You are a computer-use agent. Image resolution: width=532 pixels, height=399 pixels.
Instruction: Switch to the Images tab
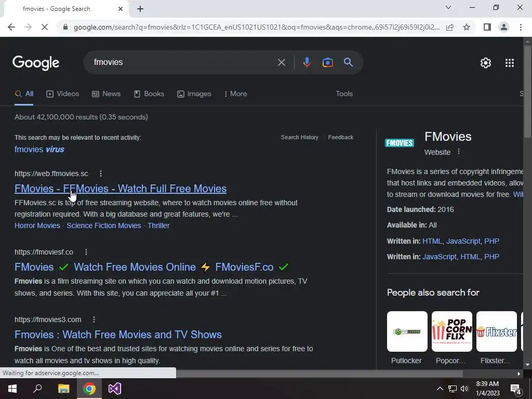(194, 94)
